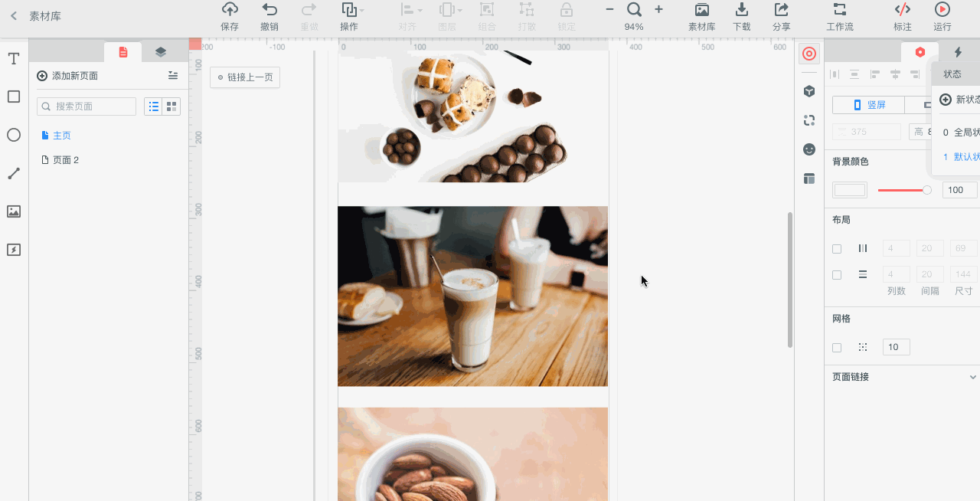The width and height of the screenshot is (980, 501).
Task: Click the magnifier zoom 94% icon
Action: click(x=634, y=9)
